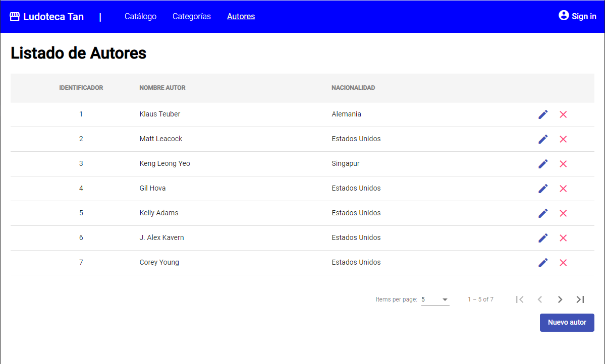Delete the Kelly Adams row

[x=563, y=213]
